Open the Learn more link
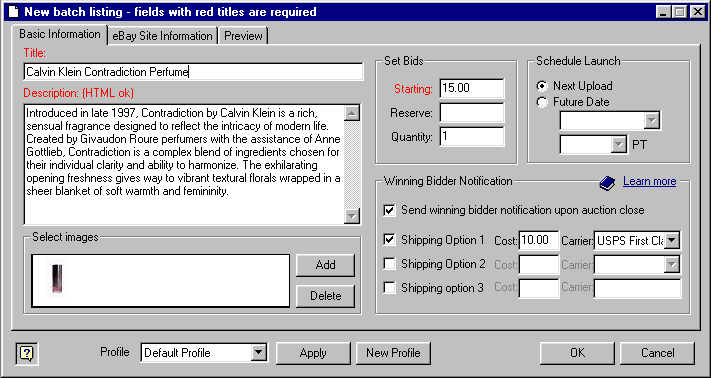 coord(649,182)
